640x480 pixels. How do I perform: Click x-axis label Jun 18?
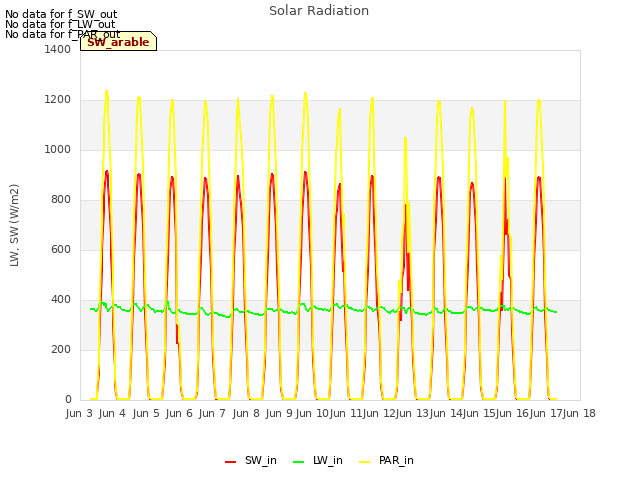579,413
